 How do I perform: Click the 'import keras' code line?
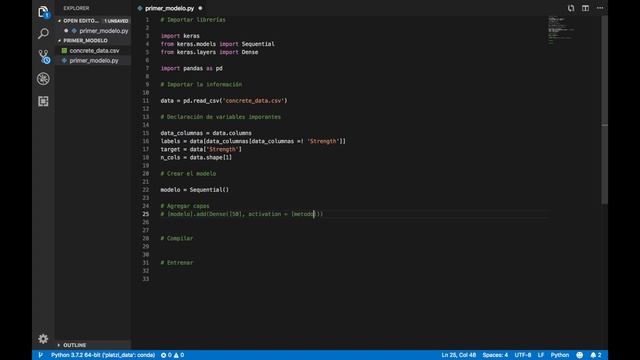(x=180, y=36)
